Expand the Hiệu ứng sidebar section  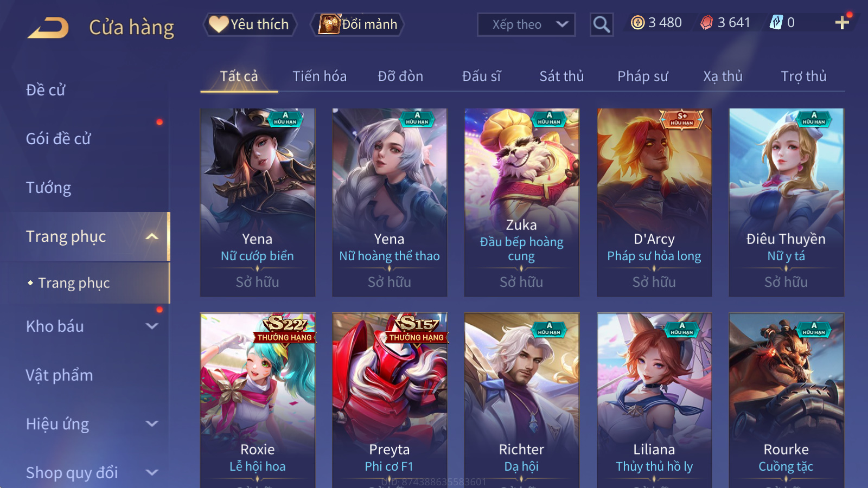pyautogui.click(x=152, y=423)
